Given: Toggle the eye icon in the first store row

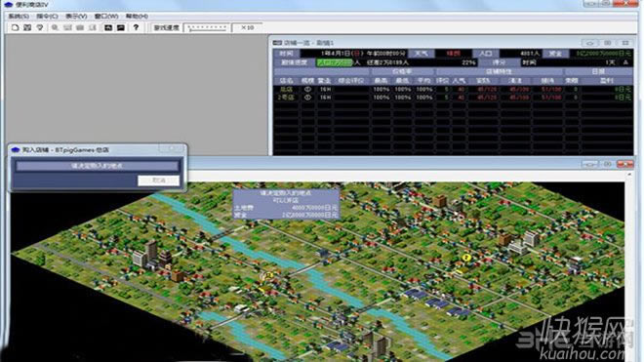Looking at the screenshot, I should click(307, 89).
